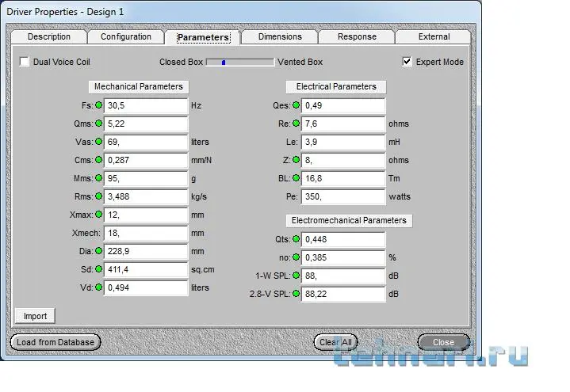This screenshot has height=392, width=570.
Task: Click the green indicator next to 2.8-V SPL
Action: 296,294
